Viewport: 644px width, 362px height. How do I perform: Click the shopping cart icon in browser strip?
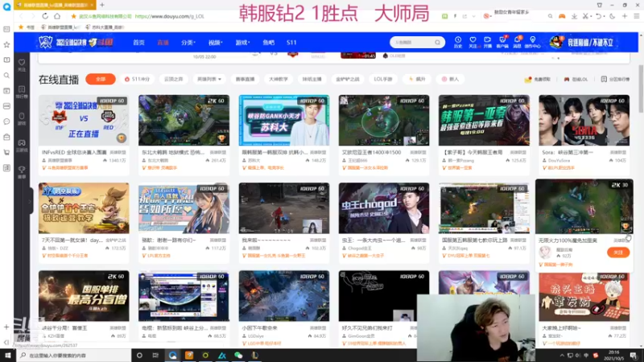6,152
